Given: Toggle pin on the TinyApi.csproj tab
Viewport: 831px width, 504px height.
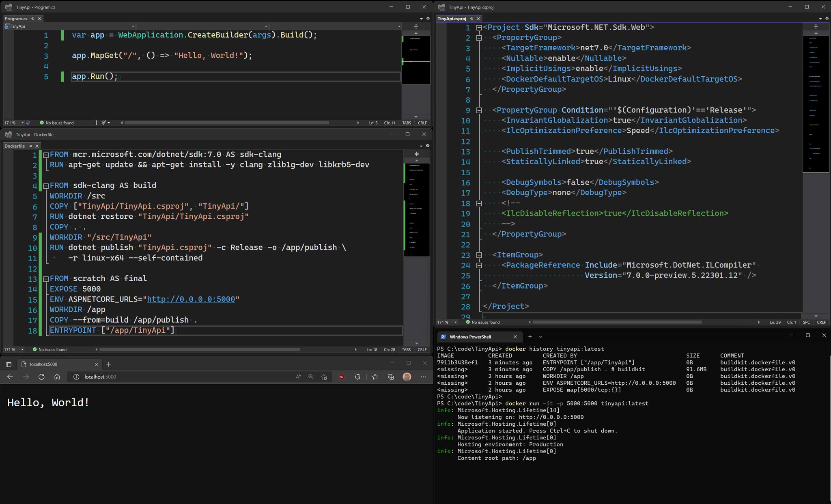Looking at the screenshot, I should click(x=471, y=19).
